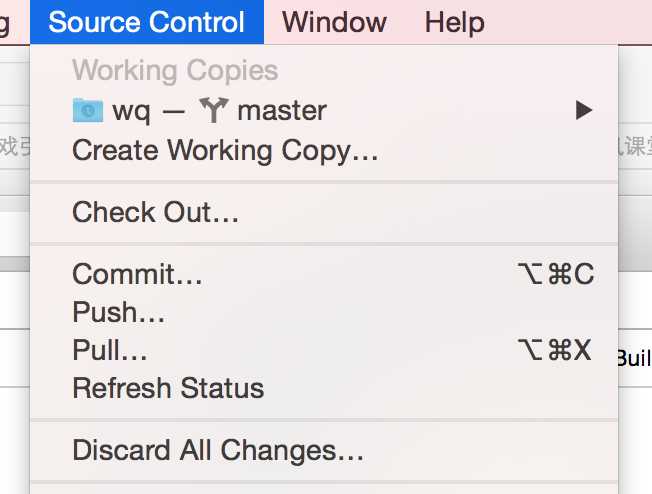The image size is (652, 494).
Task: Choose Pull… from the menu
Action: [x=324, y=350]
